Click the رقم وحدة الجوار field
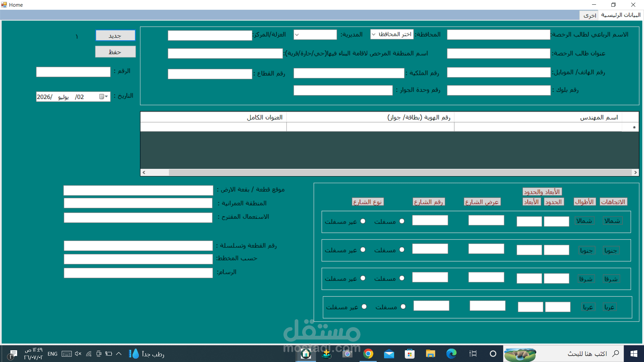The height and width of the screenshot is (362, 644). pos(343,90)
